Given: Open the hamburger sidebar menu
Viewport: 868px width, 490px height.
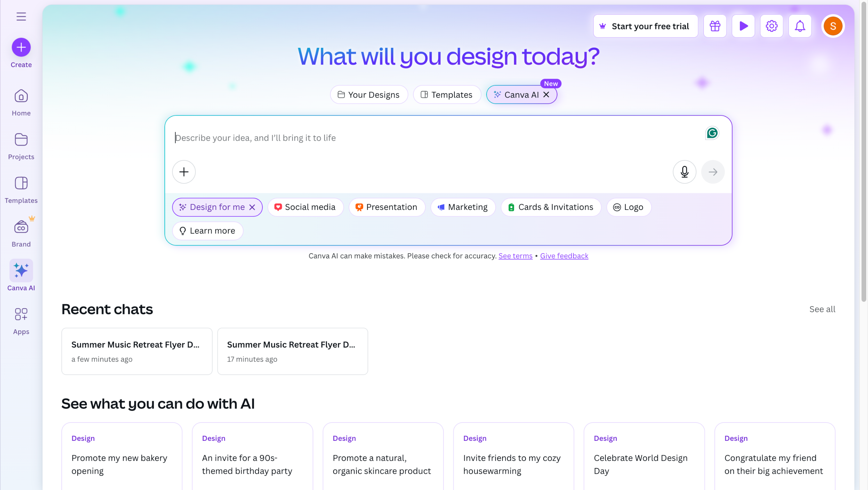Looking at the screenshot, I should pyautogui.click(x=21, y=16).
